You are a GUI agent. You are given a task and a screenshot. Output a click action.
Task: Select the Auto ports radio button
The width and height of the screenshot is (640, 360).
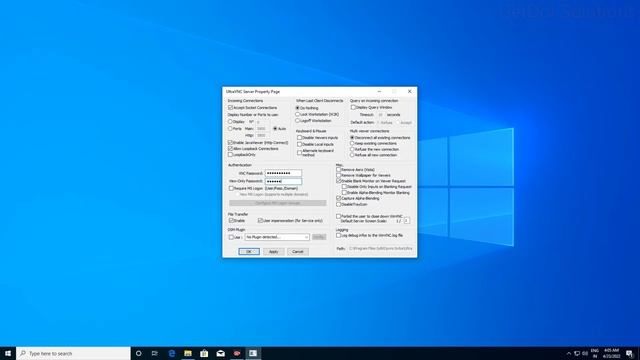click(x=275, y=129)
